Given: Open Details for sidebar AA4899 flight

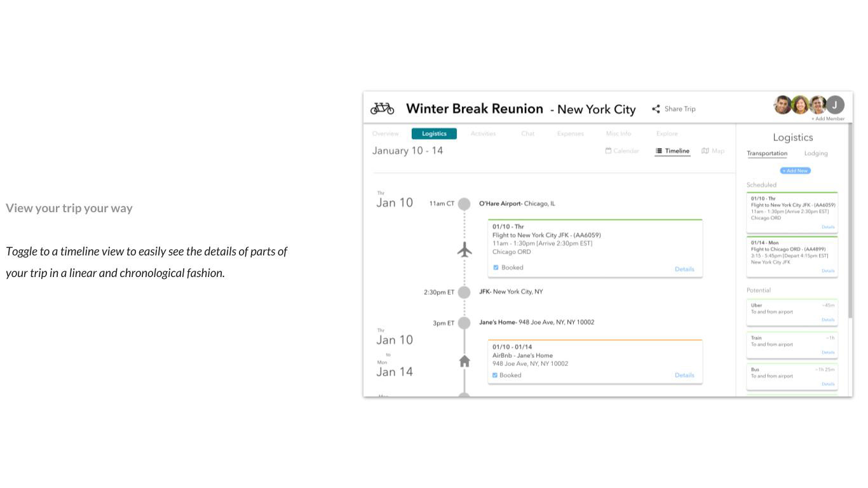Looking at the screenshot, I should (x=828, y=271).
